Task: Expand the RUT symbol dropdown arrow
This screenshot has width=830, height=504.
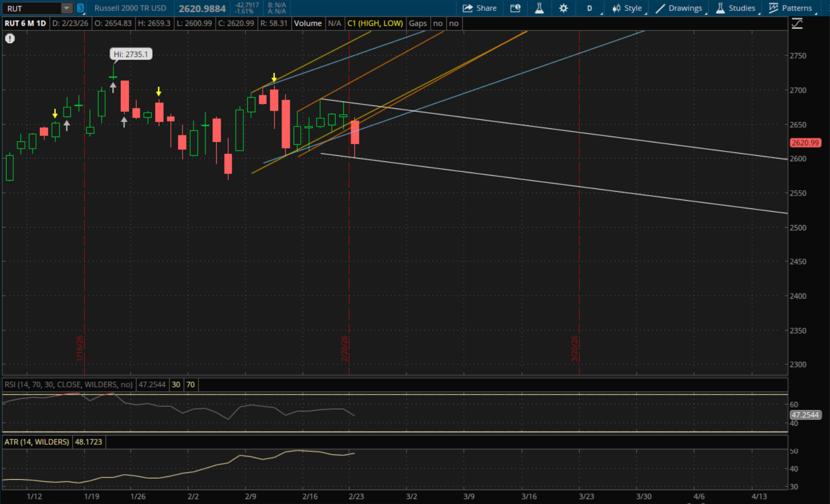Action: [x=66, y=8]
